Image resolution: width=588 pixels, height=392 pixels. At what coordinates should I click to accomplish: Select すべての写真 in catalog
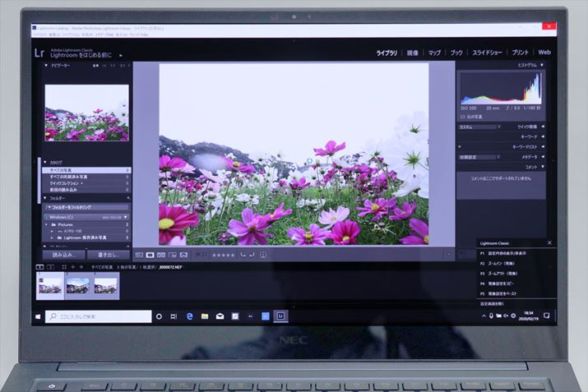point(86,170)
